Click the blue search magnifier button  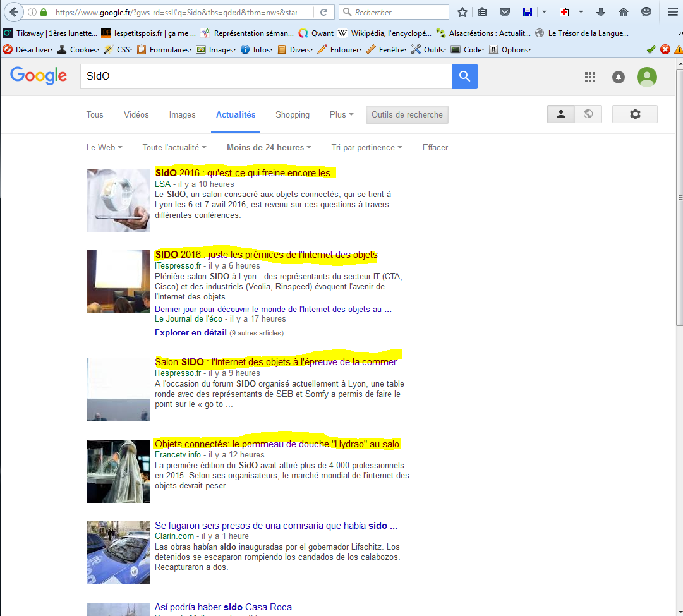(464, 76)
